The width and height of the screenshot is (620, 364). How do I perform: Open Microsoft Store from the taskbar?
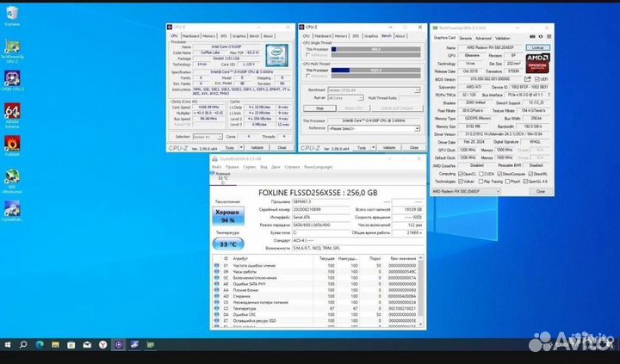click(x=71, y=344)
